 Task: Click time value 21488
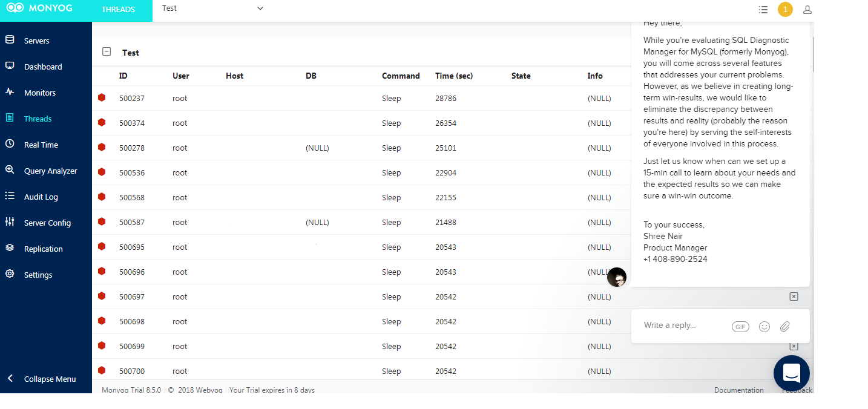tap(446, 222)
